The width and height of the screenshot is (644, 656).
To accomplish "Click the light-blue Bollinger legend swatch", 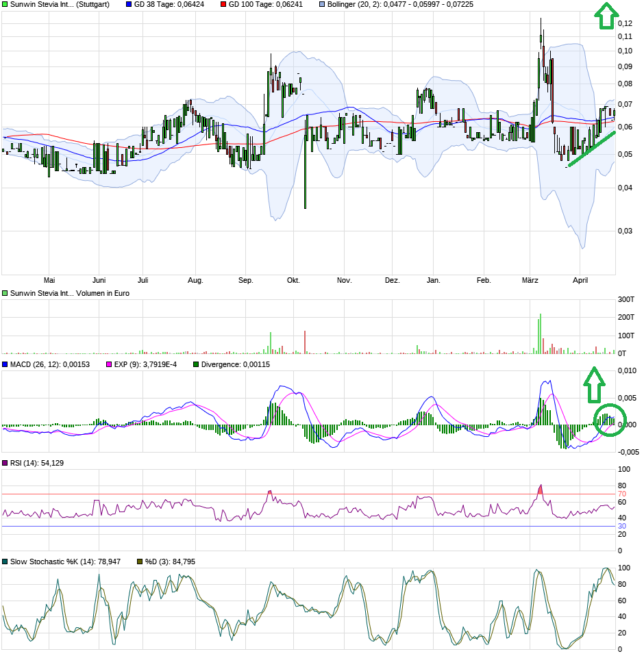I will tap(322, 5).
